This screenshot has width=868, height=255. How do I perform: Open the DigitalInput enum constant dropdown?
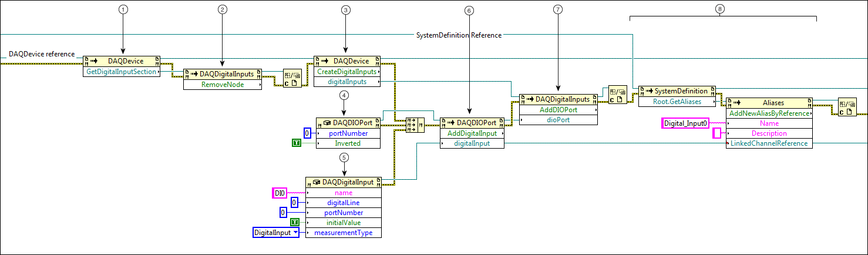tap(276, 233)
